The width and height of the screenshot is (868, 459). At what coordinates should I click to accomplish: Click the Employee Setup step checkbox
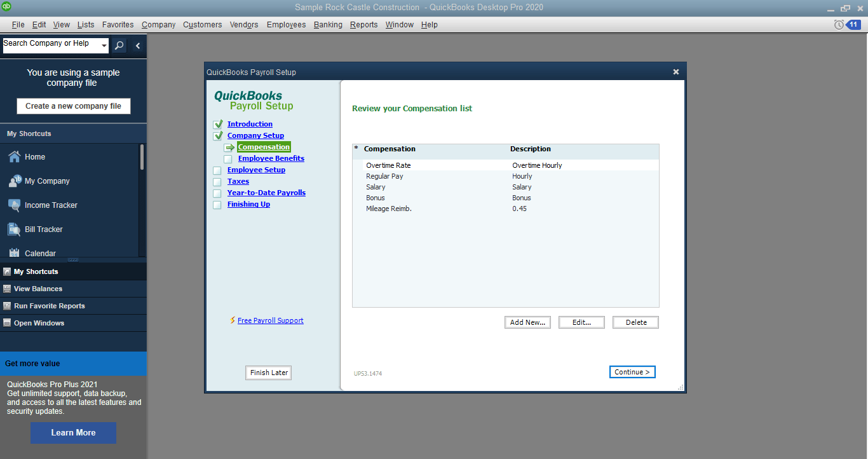pyautogui.click(x=217, y=170)
